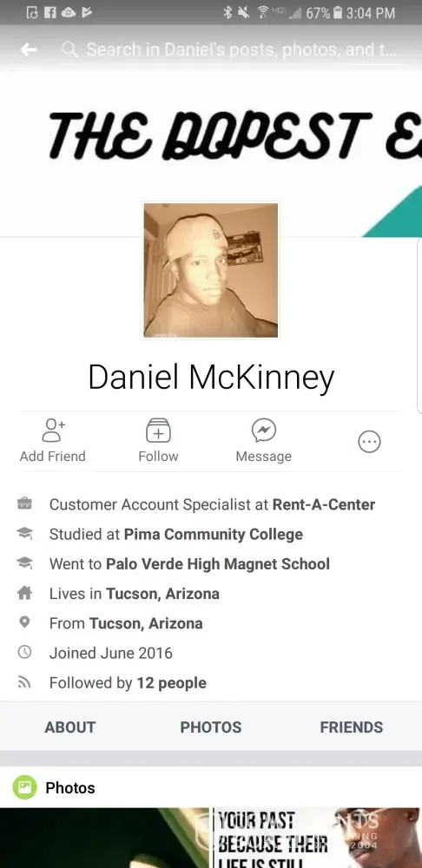Open the Palo Verde High Magnet School link
422x868 pixels.
point(218,564)
